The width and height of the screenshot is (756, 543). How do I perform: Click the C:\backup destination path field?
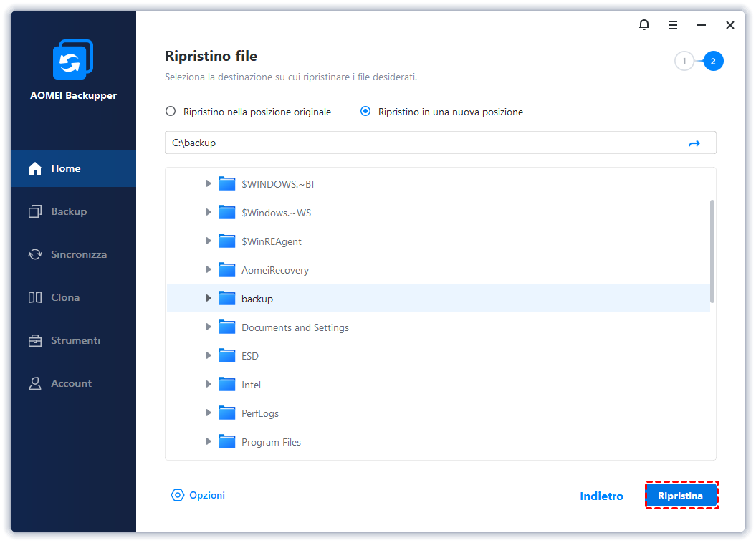click(x=440, y=143)
